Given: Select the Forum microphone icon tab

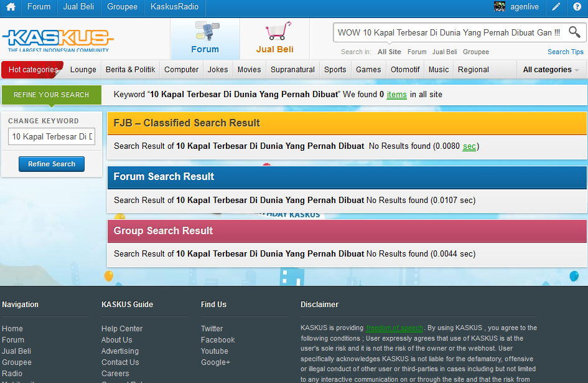Looking at the screenshot, I should (x=205, y=39).
